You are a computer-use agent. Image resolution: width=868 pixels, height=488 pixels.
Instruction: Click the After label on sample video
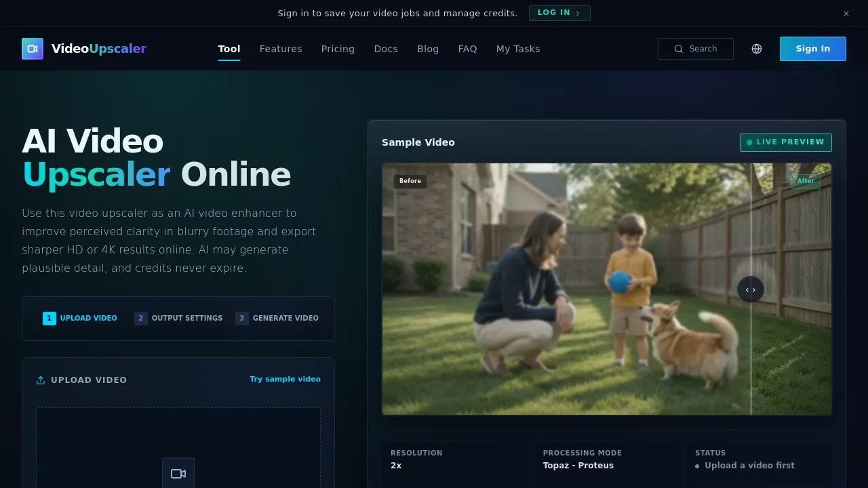pos(806,181)
